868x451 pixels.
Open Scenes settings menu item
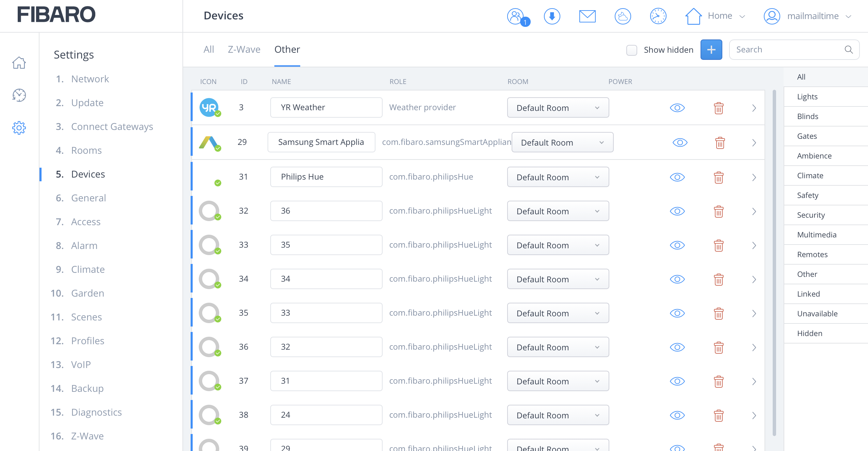[x=86, y=317]
